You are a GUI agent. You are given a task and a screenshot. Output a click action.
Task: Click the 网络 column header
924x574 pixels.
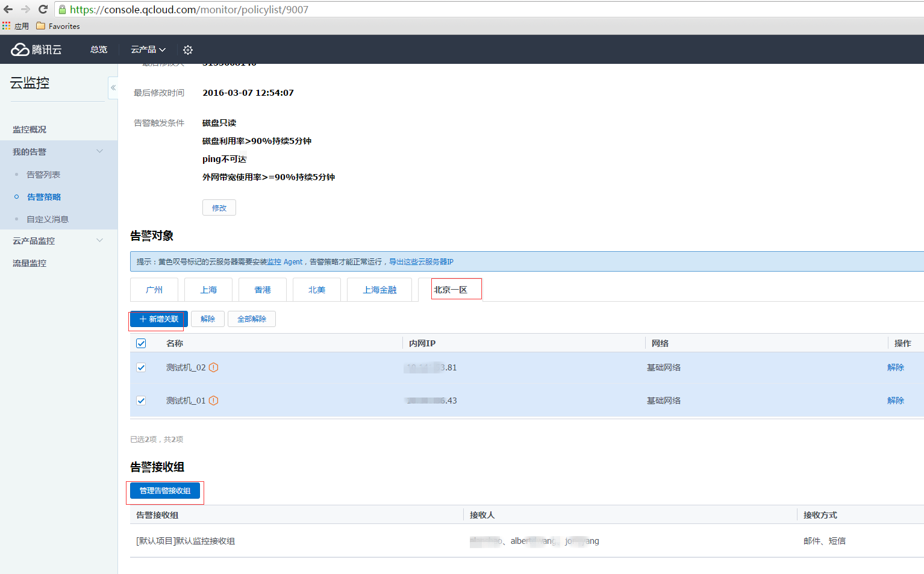point(660,343)
